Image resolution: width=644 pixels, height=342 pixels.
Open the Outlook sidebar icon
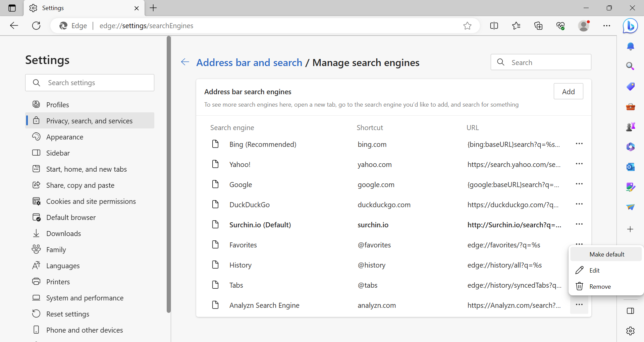coord(630,167)
